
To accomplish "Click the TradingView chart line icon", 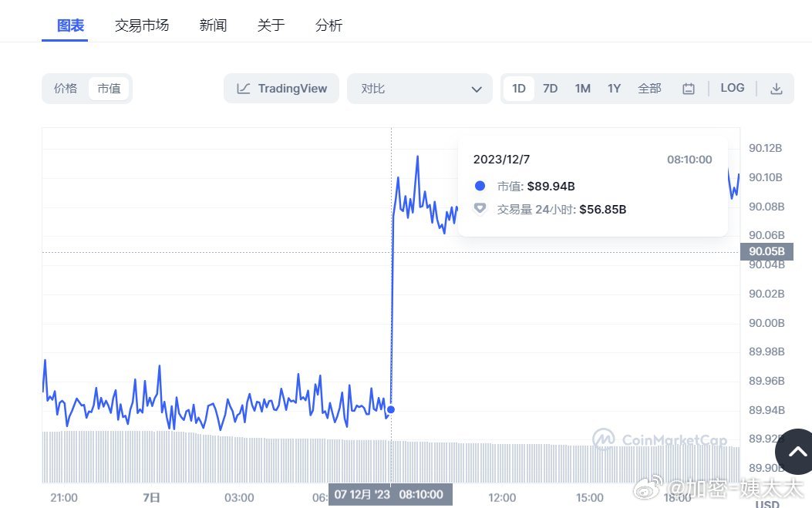I will click(x=244, y=89).
